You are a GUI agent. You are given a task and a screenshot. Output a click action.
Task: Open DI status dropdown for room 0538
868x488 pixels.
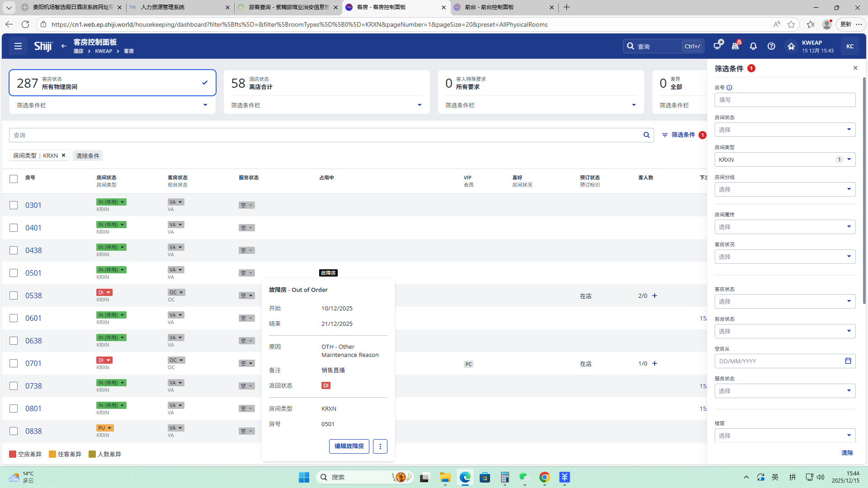(104, 292)
